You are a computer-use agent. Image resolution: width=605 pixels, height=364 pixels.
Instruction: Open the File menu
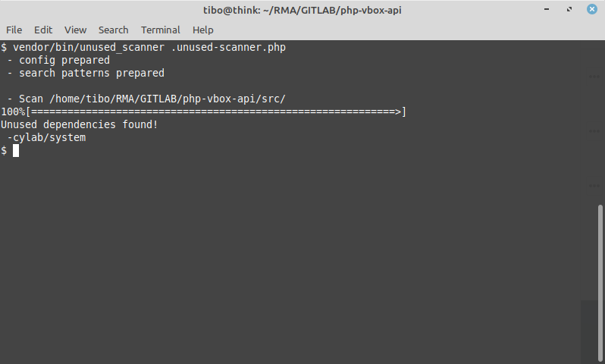pyautogui.click(x=14, y=30)
